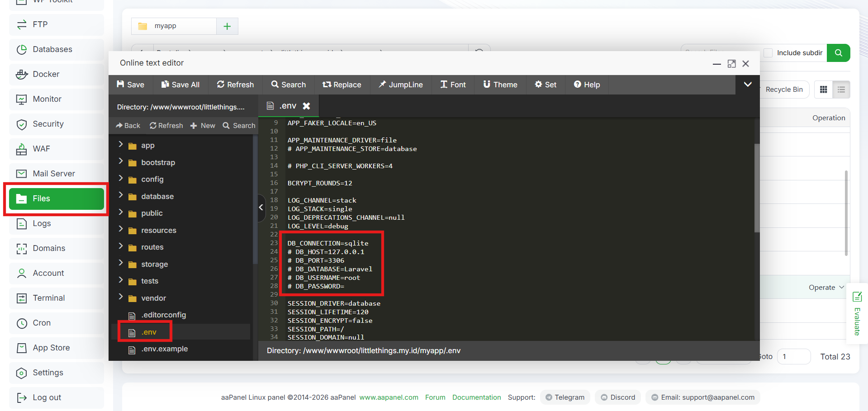Save the current file in editor
Viewport: 868px width, 411px height.
130,85
